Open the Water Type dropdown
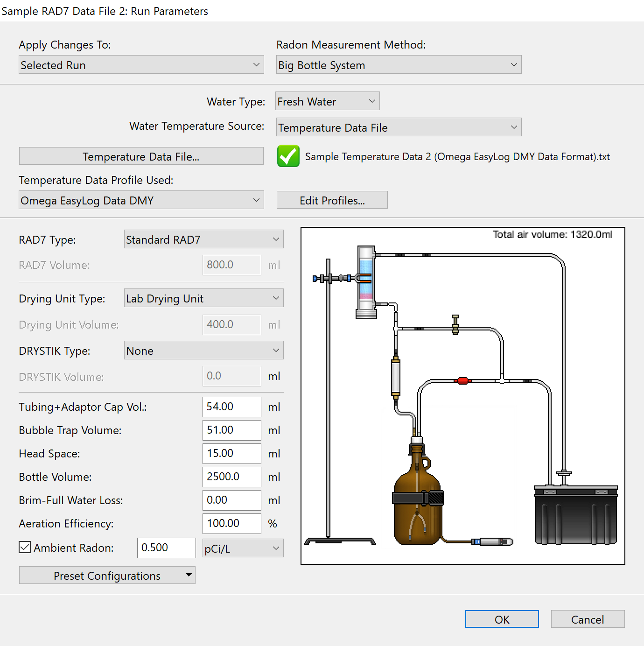 (x=327, y=101)
